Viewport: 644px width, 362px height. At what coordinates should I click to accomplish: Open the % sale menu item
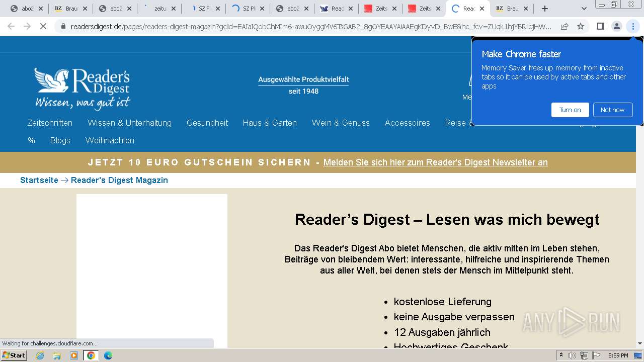point(31,140)
